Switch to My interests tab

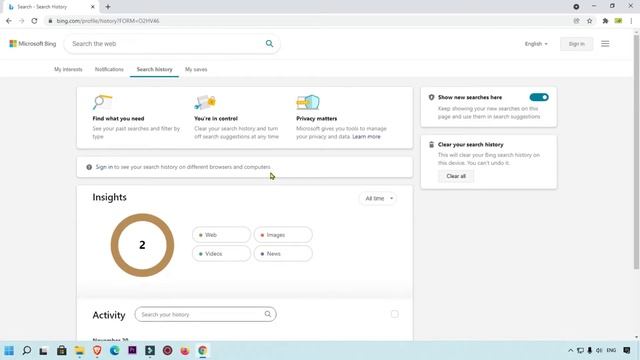(68, 69)
